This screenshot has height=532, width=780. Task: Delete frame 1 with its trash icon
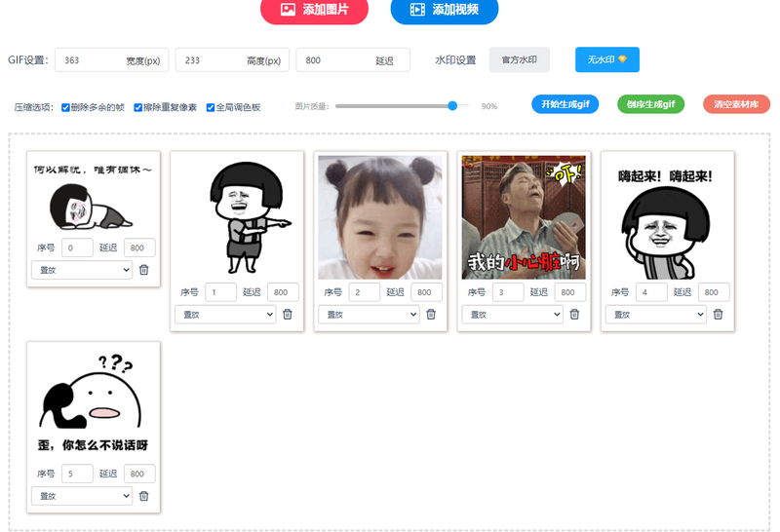pos(288,314)
